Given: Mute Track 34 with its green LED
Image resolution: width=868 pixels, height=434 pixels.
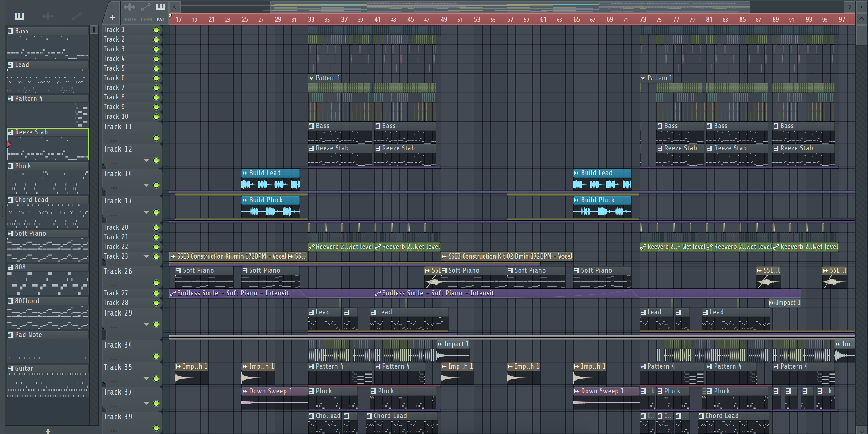Looking at the screenshot, I should (156, 356).
